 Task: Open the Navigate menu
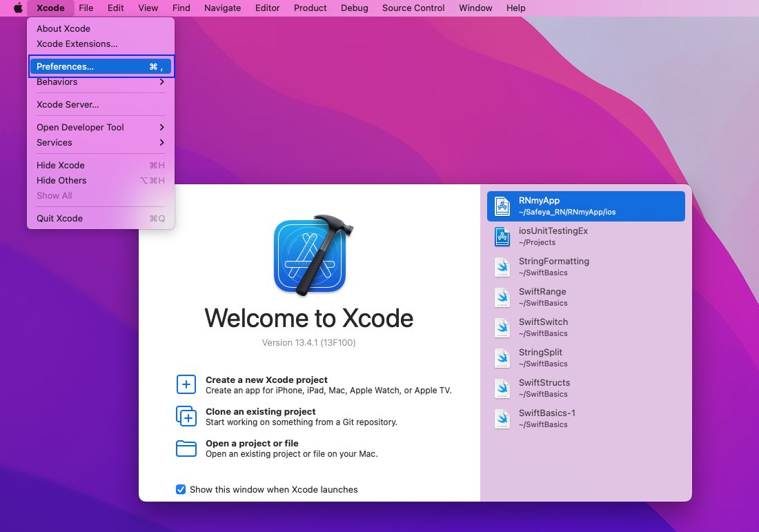(x=222, y=8)
